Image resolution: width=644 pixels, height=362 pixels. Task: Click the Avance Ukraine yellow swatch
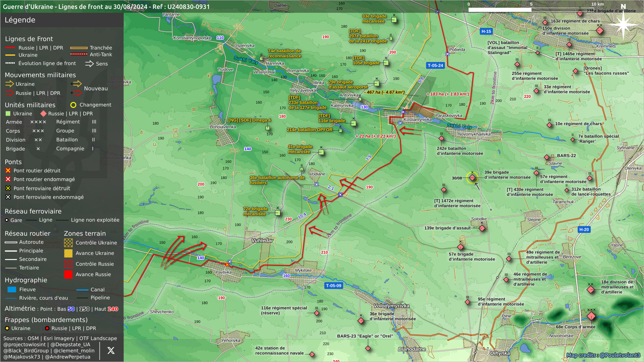[68, 253]
